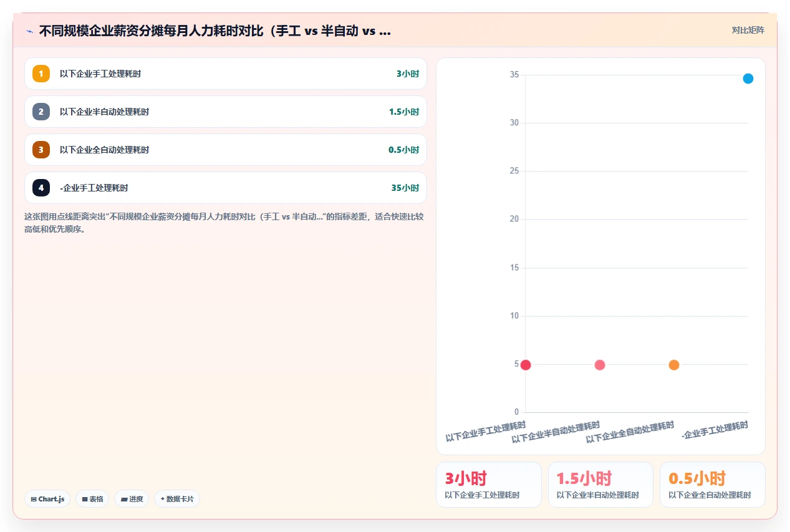The height and width of the screenshot is (532, 790).
Task: Click x-axis label 以下企业全自动处理耗时 under chart
Action: pyautogui.click(x=630, y=432)
